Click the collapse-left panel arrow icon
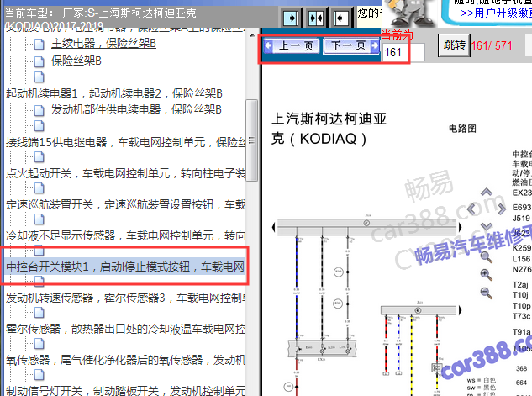Viewport: 532px width, 396px height. coord(340,18)
